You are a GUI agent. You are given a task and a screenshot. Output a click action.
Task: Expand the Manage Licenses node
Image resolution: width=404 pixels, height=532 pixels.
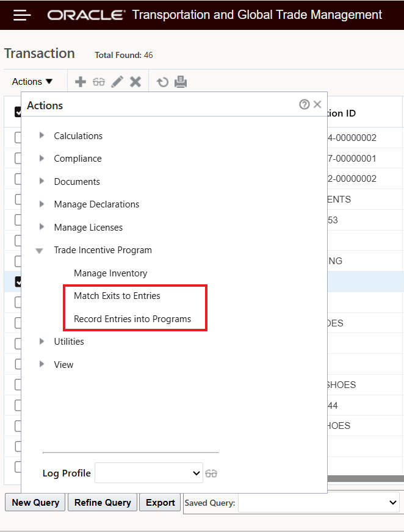[x=41, y=226]
